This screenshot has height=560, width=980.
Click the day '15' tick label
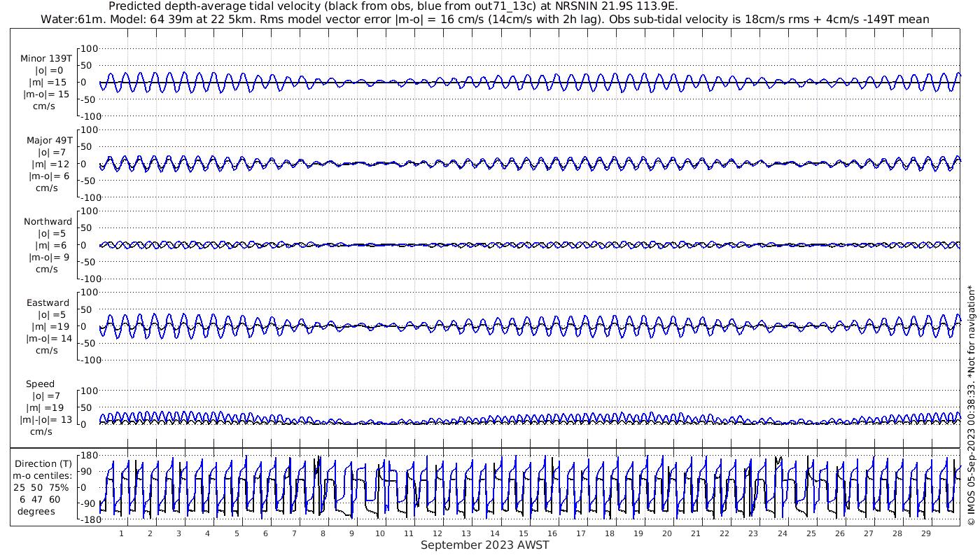(x=524, y=533)
